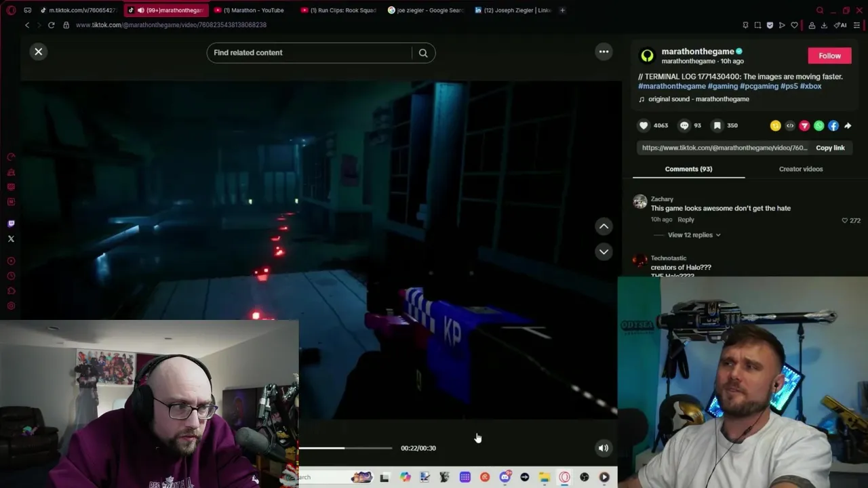Open the #gaming hashtag

[723, 86]
